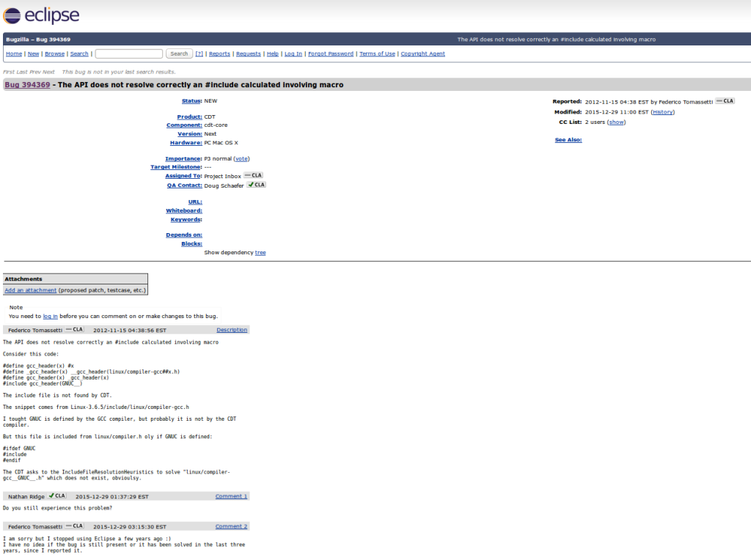Click the Status field label

(x=191, y=101)
